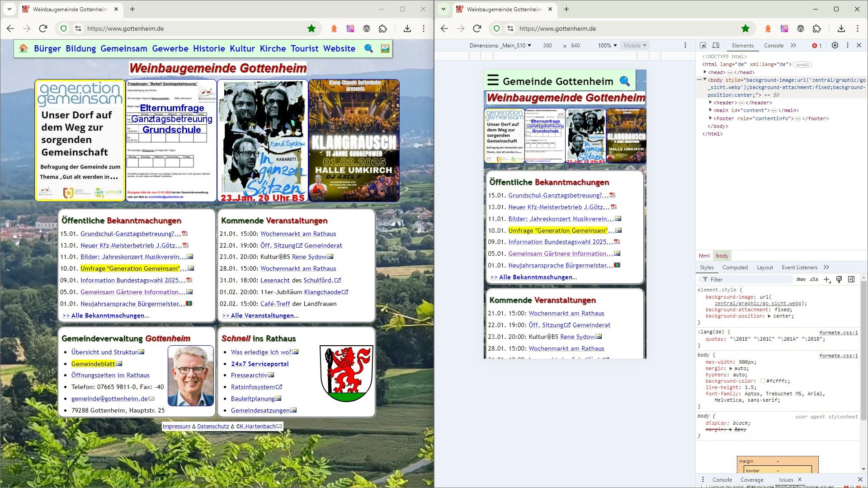Show more Styles pane tabs chevron
This screenshot has height=488, width=868.
coord(827,267)
